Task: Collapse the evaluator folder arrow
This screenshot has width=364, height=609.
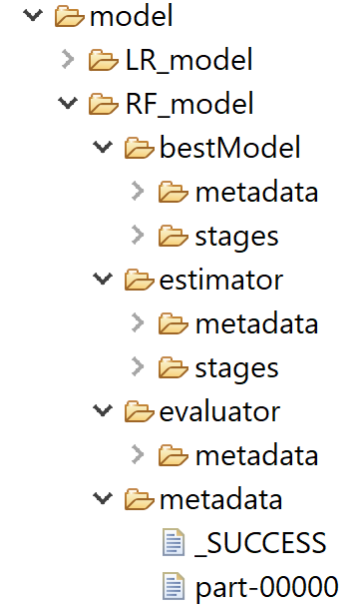Action: (x=103, y=410)
